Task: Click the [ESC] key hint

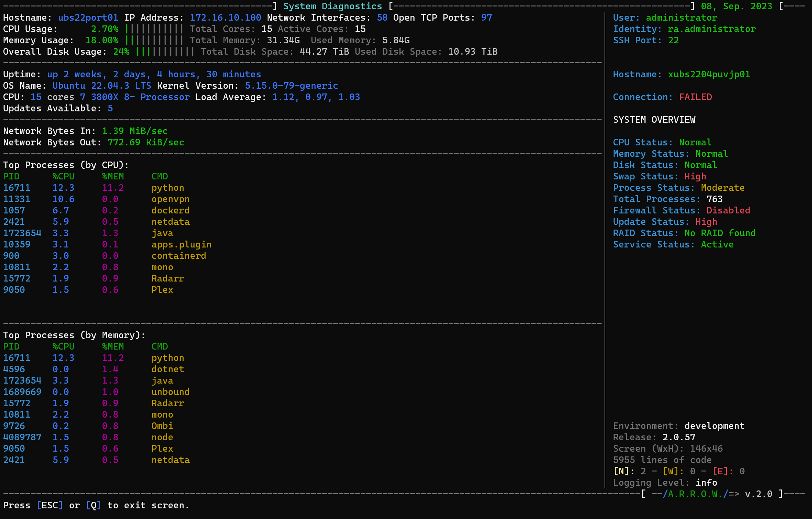Action: 50,505
